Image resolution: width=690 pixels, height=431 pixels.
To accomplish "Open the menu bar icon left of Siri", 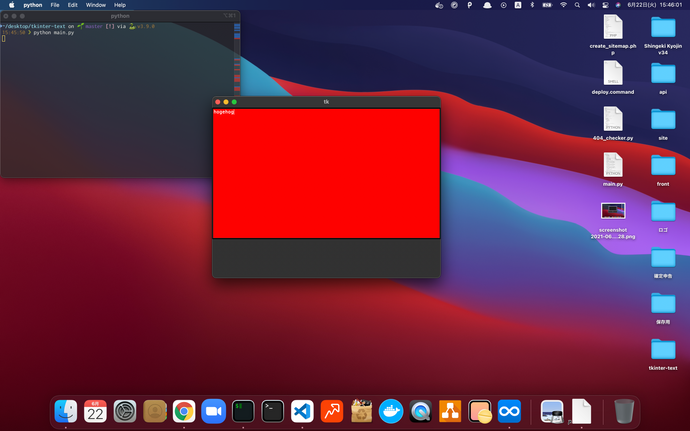I will click(605, 5).
